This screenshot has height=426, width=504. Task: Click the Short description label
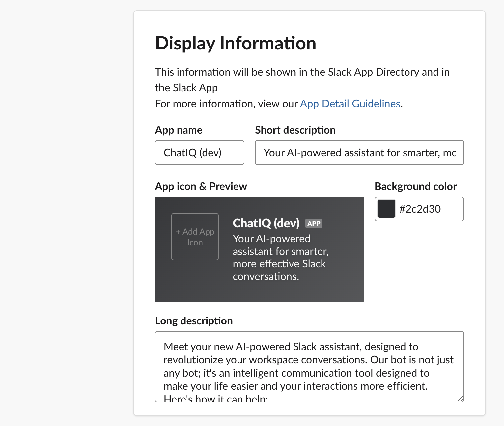(295, 130)
